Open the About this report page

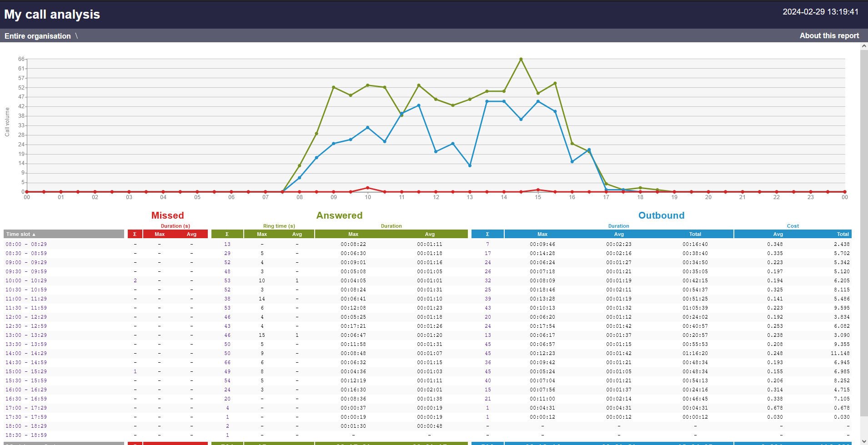(x=828, y=35)
